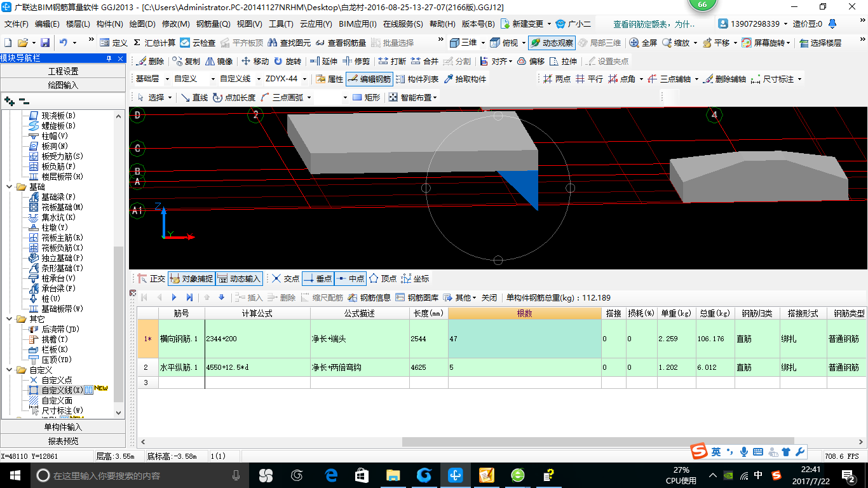Open 属性 properties panel

pyautogui.click(x=329, y=79)
